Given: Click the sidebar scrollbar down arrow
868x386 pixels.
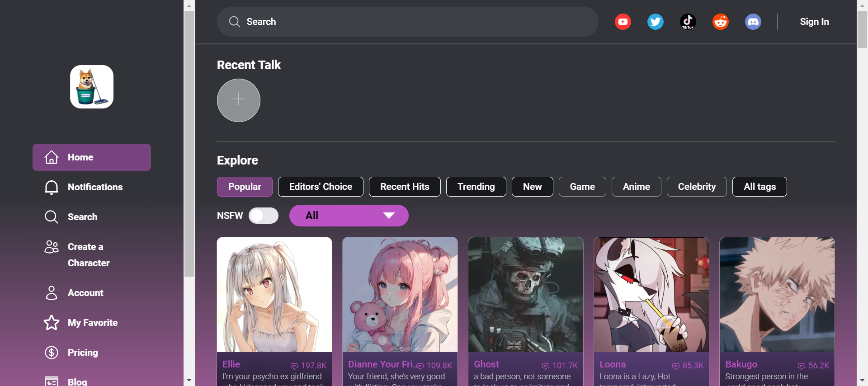Looking at the screenshot, I should click(189, 381).
